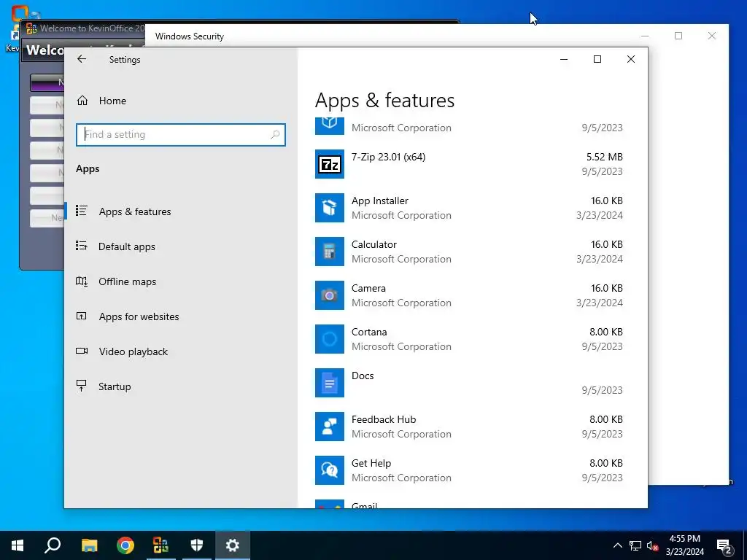Select the Docs entry name
The height and width of the screenshot is (560, 747).
pos(363,376)
